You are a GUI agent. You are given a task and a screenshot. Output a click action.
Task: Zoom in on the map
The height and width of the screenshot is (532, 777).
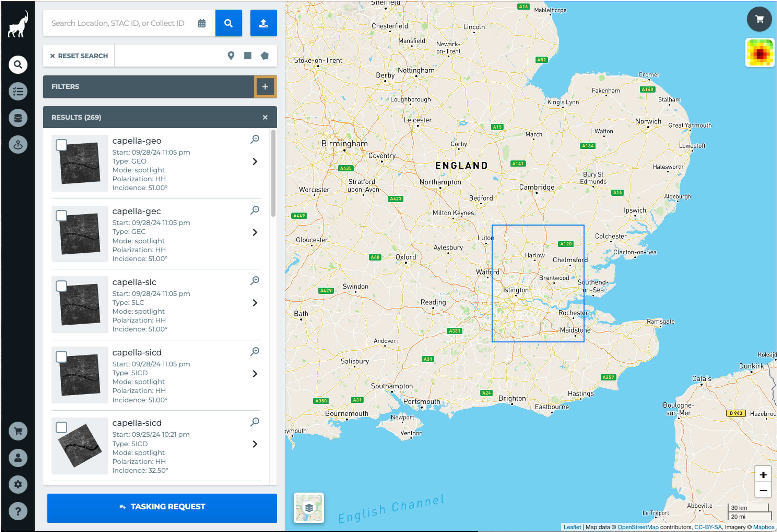tap(763, 475)
